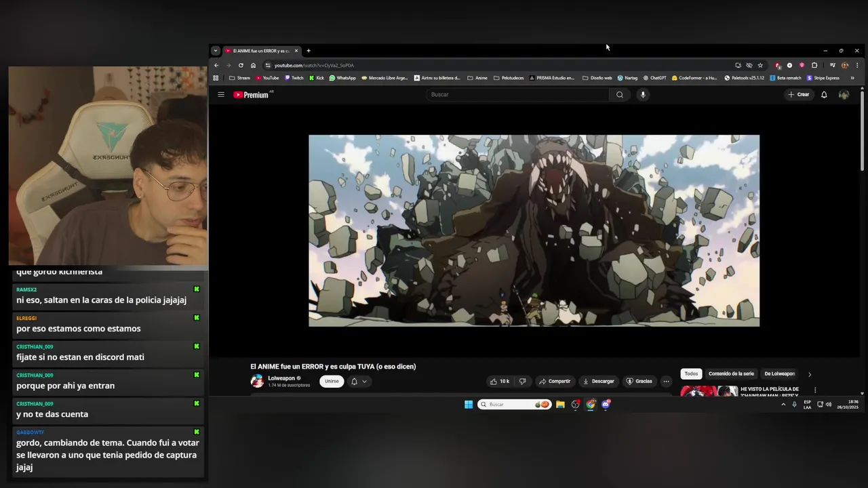Open the Kick bookmark
868x488 pixels.
[x=317, y=78]
